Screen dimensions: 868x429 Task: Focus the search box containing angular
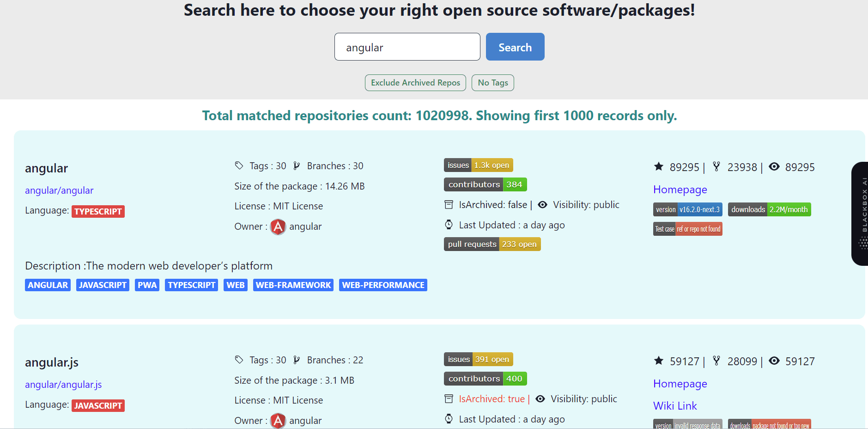tap(407, 47)
